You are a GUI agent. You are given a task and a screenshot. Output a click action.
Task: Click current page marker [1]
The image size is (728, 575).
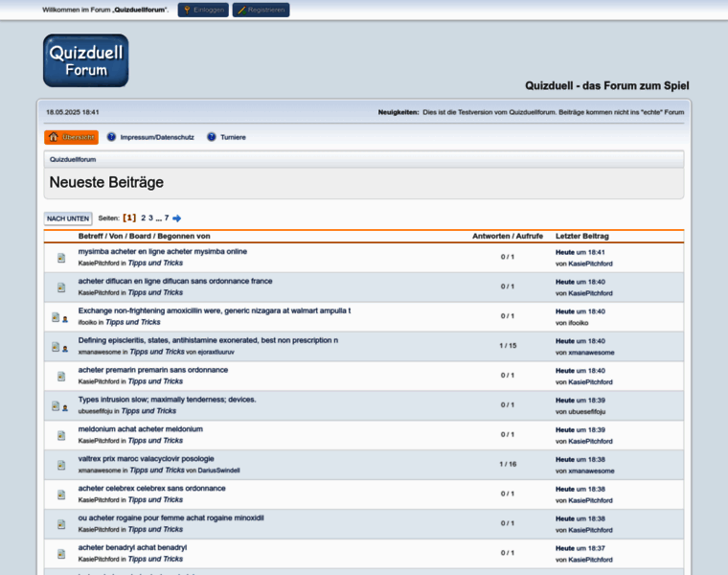pyautogui.click(x=129, y=218)
